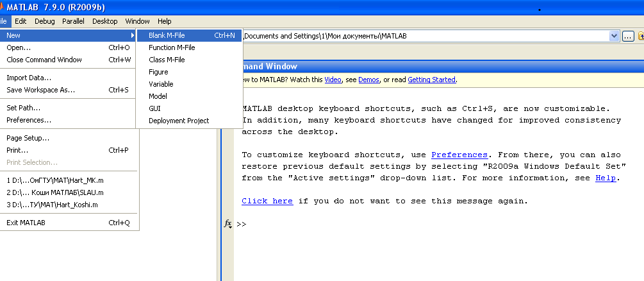Create a new Figure
Viewport: 644px width, 281px height.
189,72
